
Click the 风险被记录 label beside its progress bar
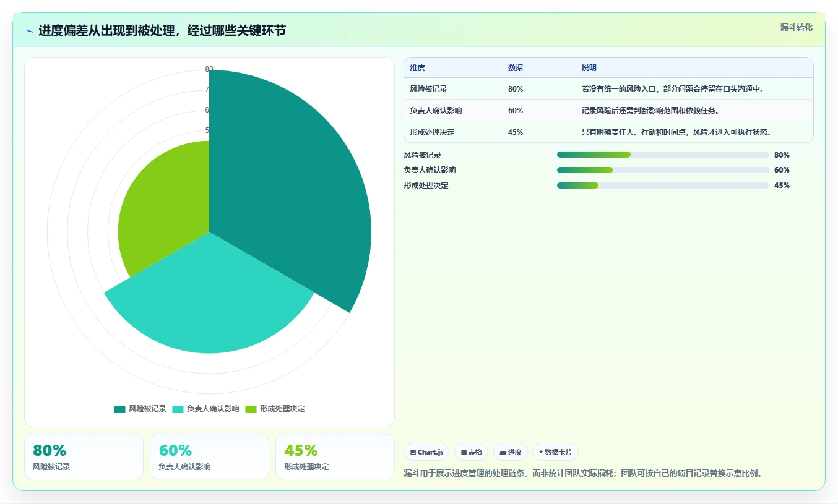pyautogui.click(x=422, y=155)
